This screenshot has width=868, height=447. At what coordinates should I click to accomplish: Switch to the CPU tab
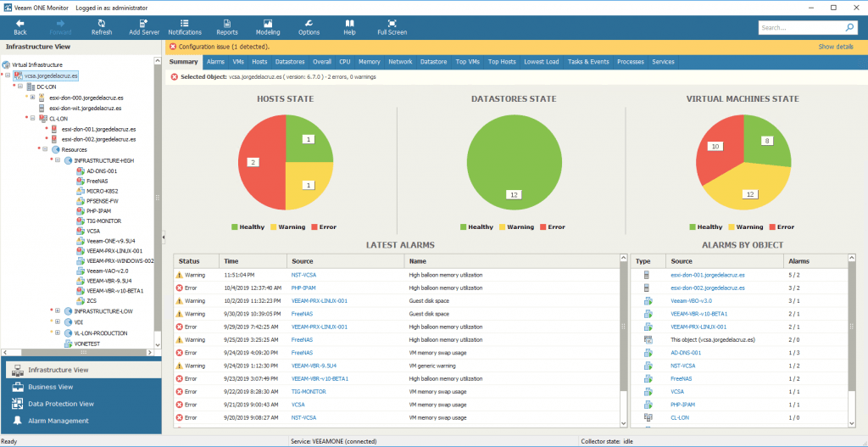pyautogui.click(x=345, y=62)
